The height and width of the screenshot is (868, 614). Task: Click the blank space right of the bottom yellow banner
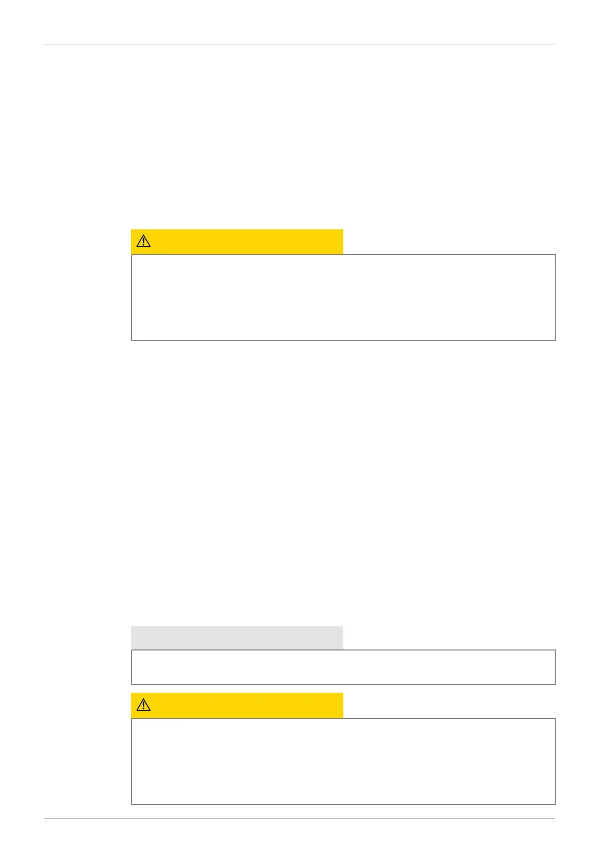pyautogui.click(x=449, y=705)
